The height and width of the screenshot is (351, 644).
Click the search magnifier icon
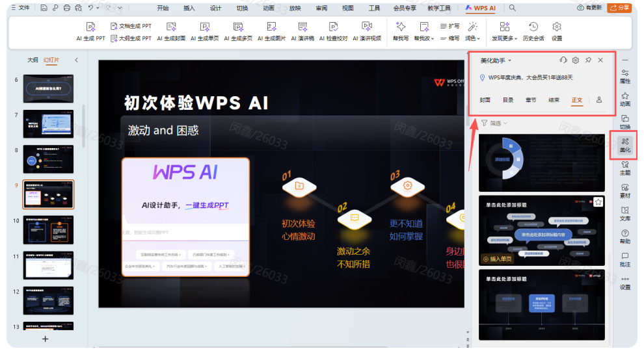click(x=512, y=8)
